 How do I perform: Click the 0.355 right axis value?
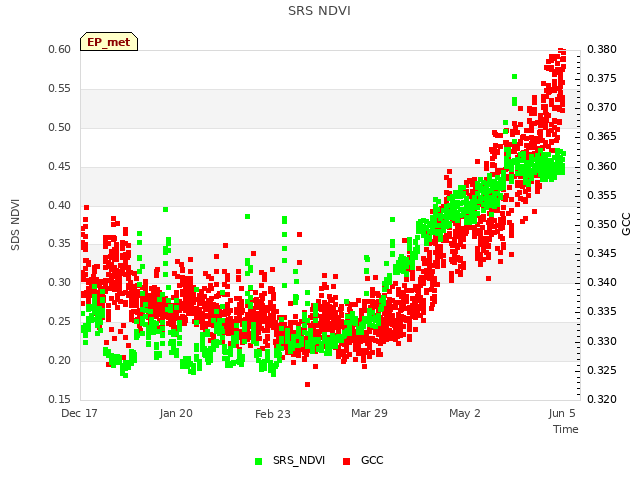[x=602, y=196]
